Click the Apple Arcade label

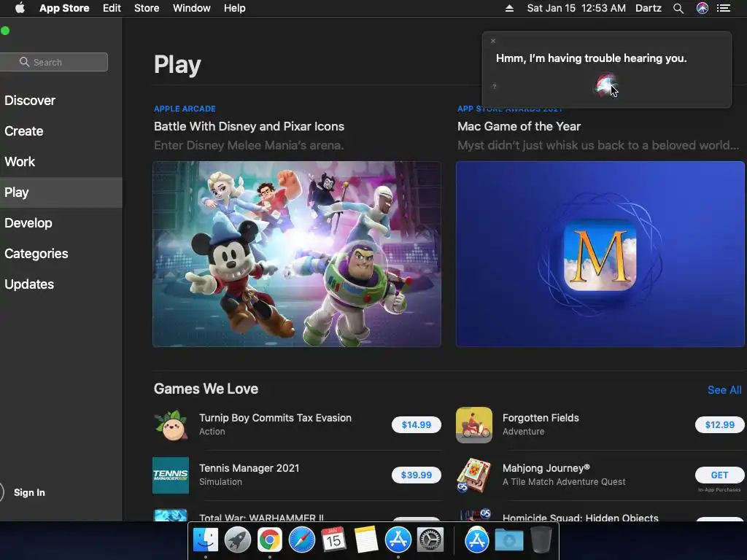pos(185,109)
